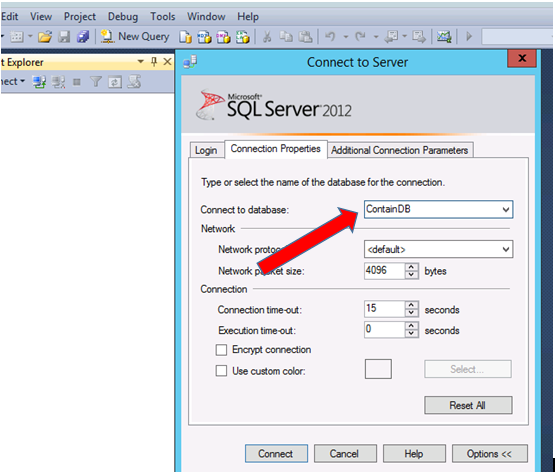
Task: Open the Edit menu
Action: (x=10, y=16)
